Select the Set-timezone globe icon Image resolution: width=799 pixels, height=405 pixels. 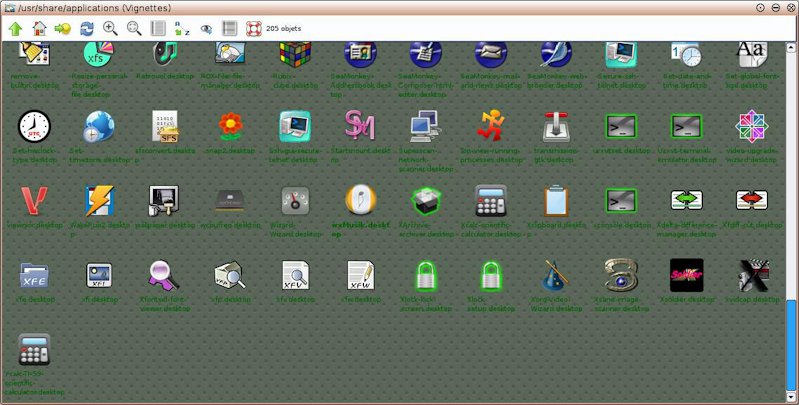[99, 126]
